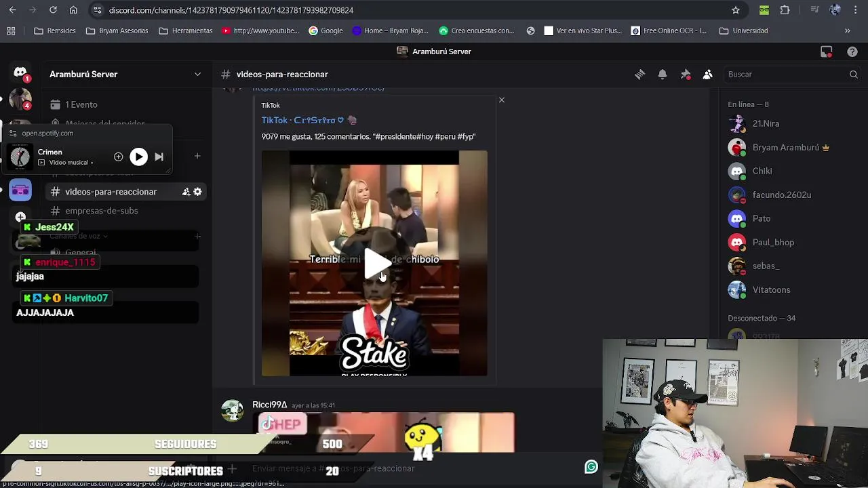Open the Universidad bookmark folder

point(743,30)
